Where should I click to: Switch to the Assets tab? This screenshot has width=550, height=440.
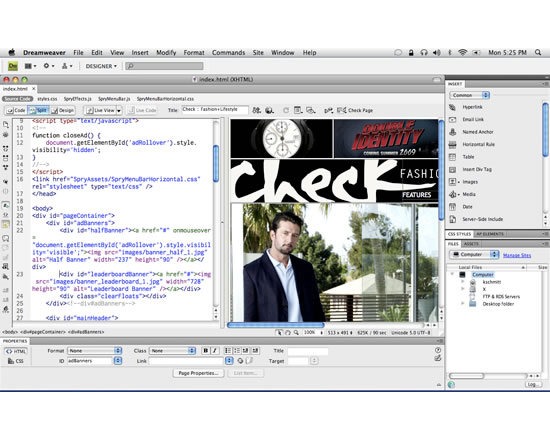point(471,244)
